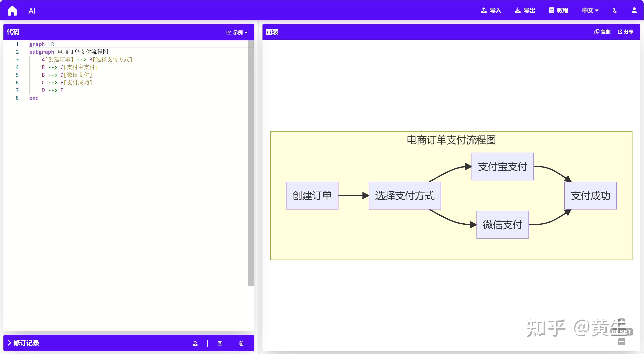Image resolution: width=644 pixels, height=354 pixels.
Task: Click the save icon in revision history bar
Action: pos(220,343)
